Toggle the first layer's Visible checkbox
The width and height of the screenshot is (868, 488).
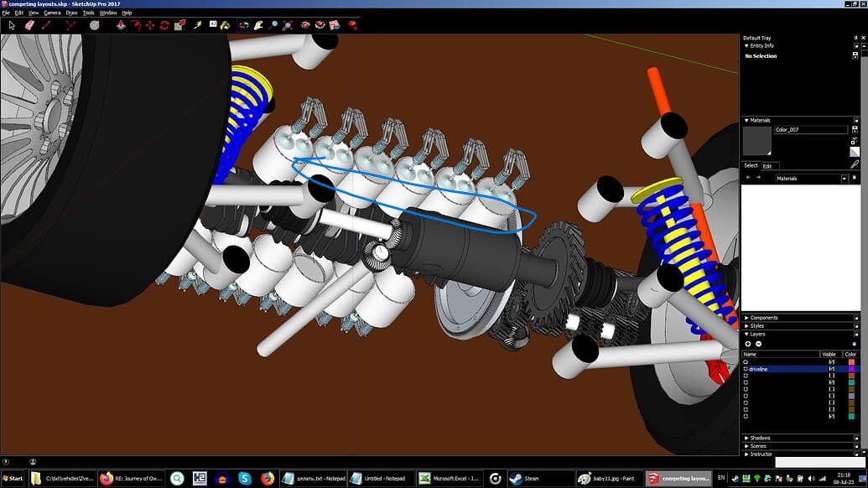pos(832,361)
